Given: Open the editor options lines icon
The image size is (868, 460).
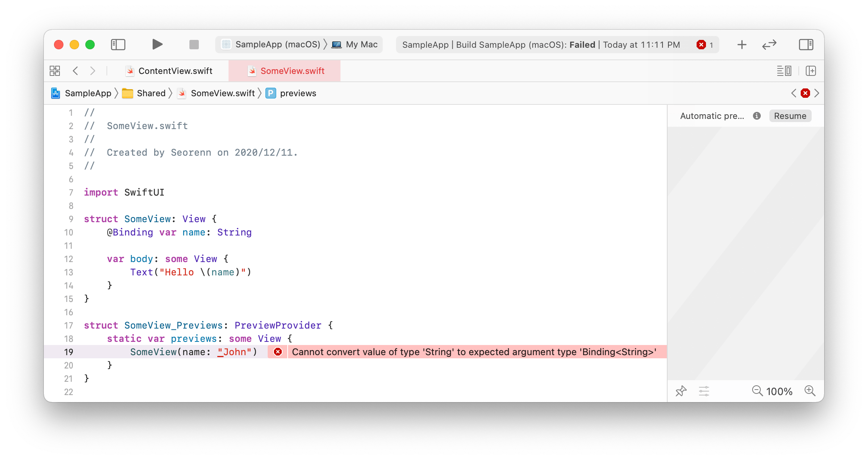Looking at the screenshot, I should tap(784, 71).
